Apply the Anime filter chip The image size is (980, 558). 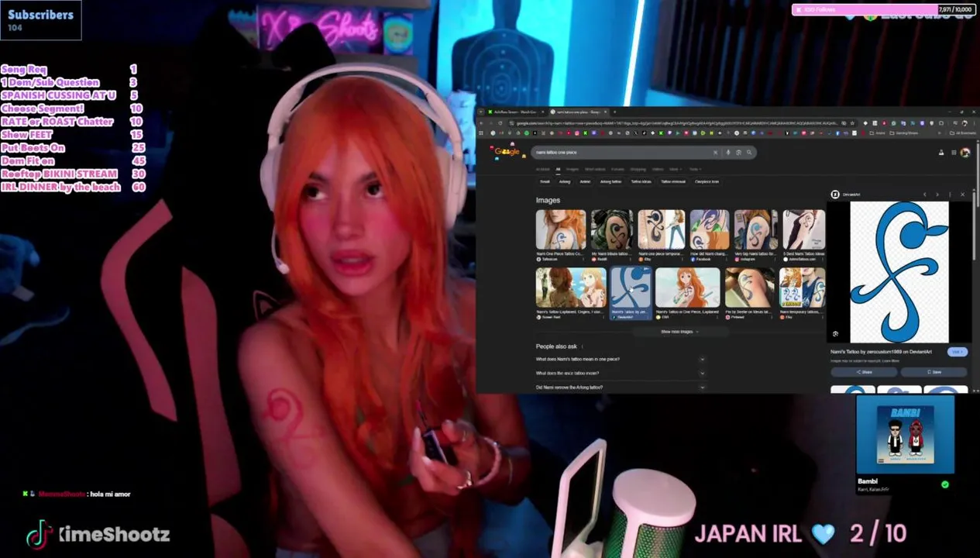pyautogui.click(x=585, y=181)
